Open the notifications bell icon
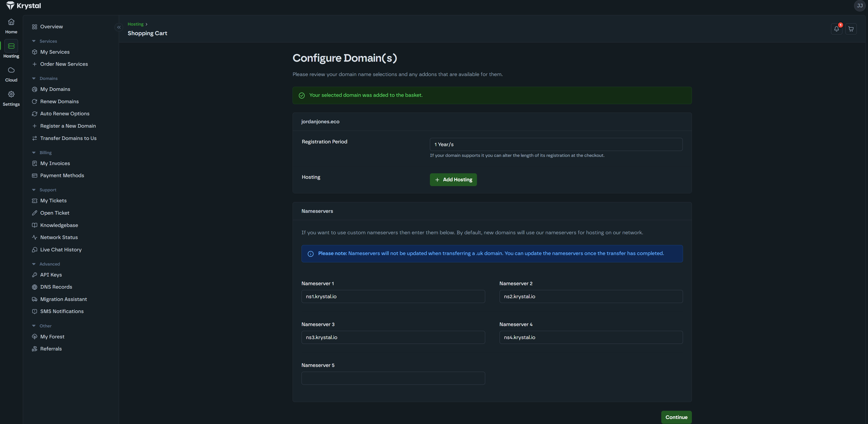Viewport: 868px width, 424px height. [836, 29]
